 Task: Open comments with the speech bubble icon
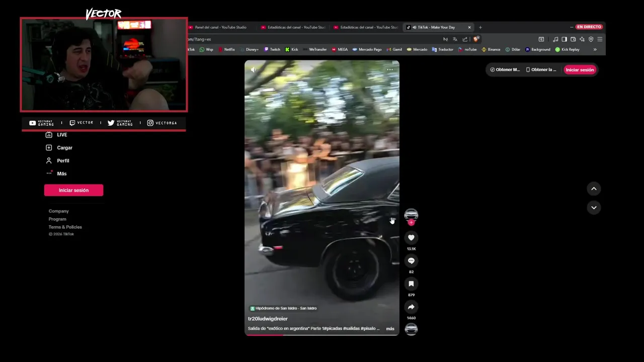411,260
